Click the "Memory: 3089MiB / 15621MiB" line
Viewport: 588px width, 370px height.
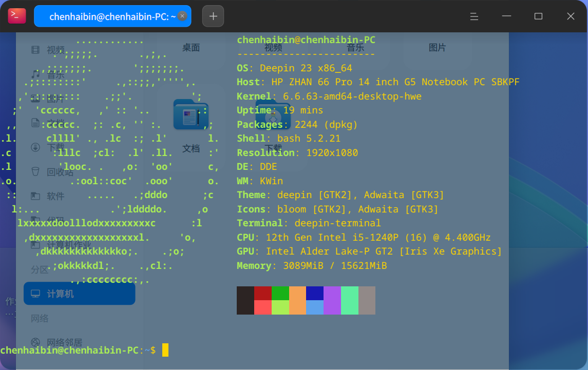312,265
